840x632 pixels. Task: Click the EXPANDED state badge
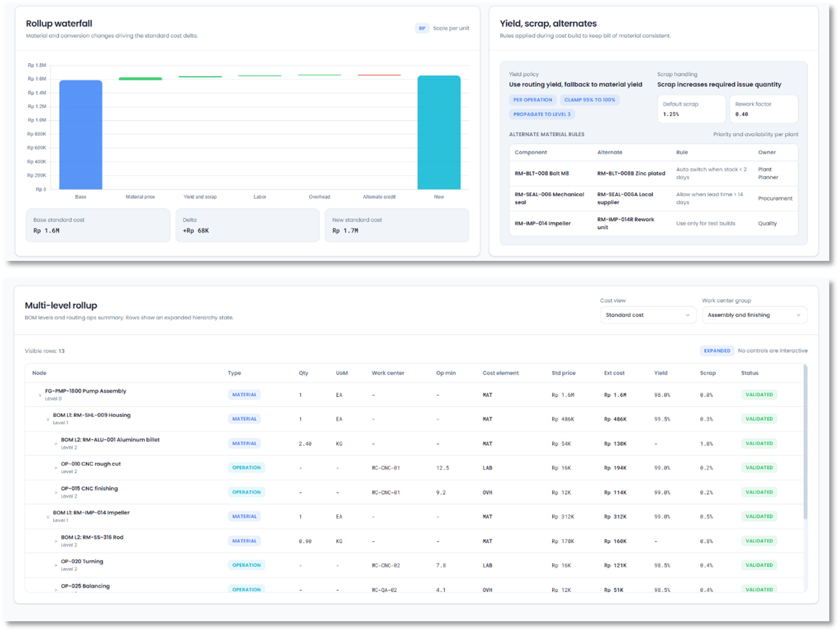(x=717, y=351)
